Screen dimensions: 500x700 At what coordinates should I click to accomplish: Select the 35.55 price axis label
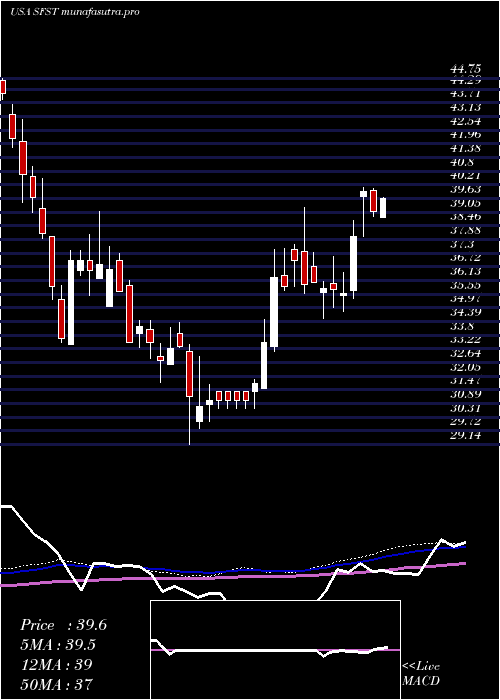[466, 285]
